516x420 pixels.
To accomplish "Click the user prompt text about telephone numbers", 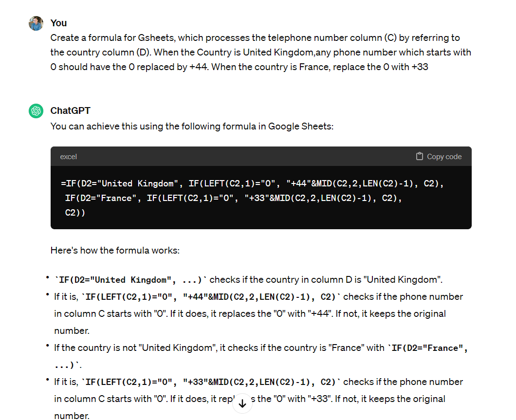I will pos(260,52).
